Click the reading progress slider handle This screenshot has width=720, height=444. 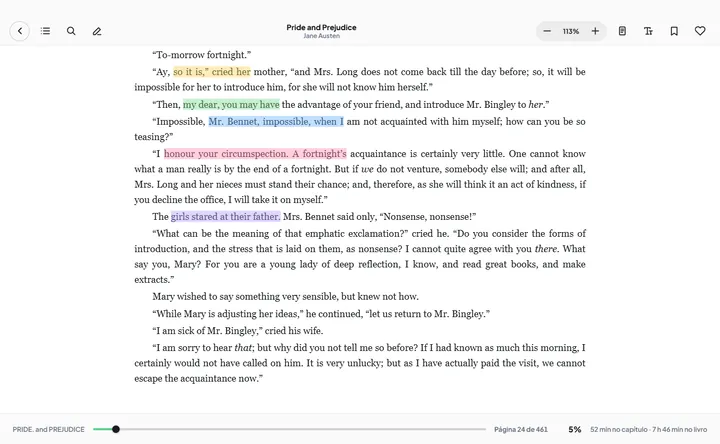(116, 429)
